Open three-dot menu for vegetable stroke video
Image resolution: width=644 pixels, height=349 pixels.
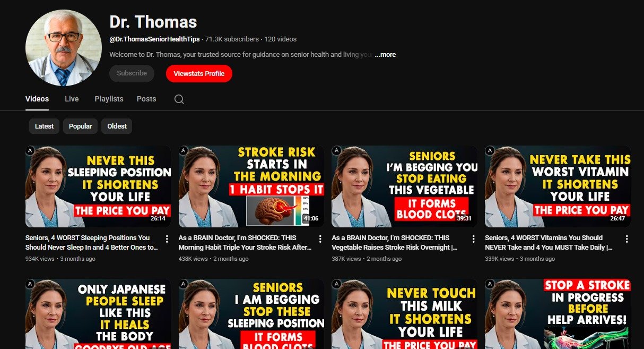pyautogui.click(x=473, y=239)
